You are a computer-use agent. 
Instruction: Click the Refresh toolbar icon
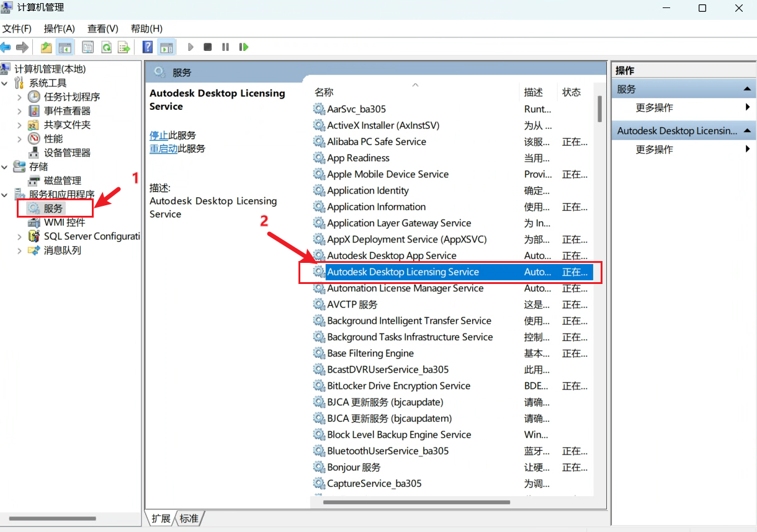pyautogui.click(x=106, y=47)
